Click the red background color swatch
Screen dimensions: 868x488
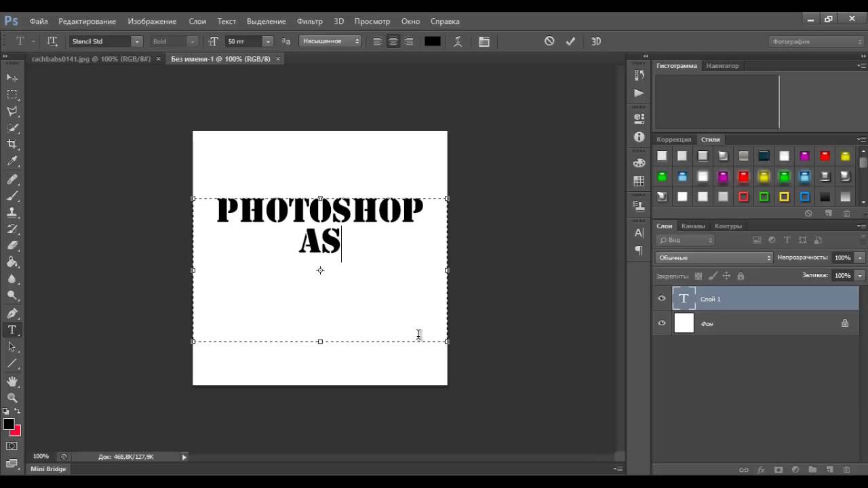(17, 432)
